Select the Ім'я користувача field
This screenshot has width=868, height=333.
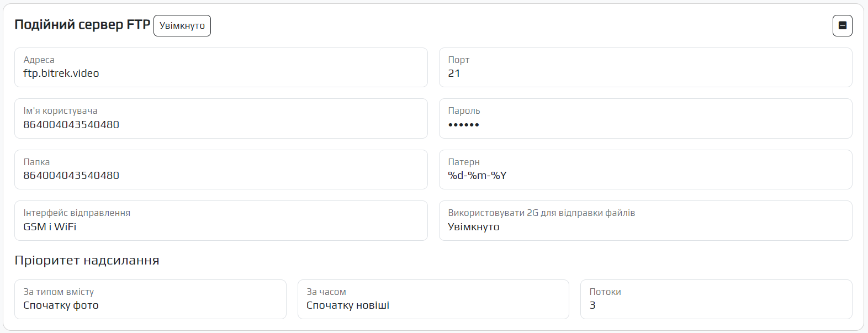pyautogui.click(x=221, y=118)
